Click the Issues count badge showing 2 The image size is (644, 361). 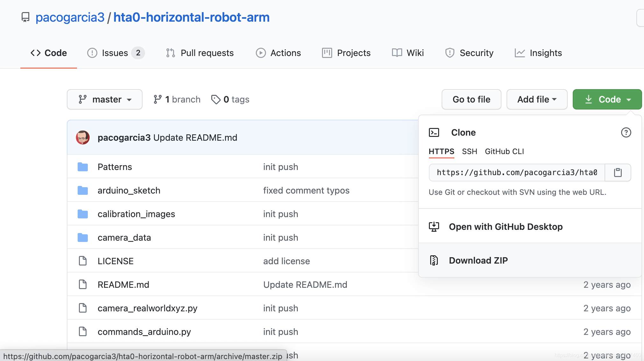pos(138,53)
